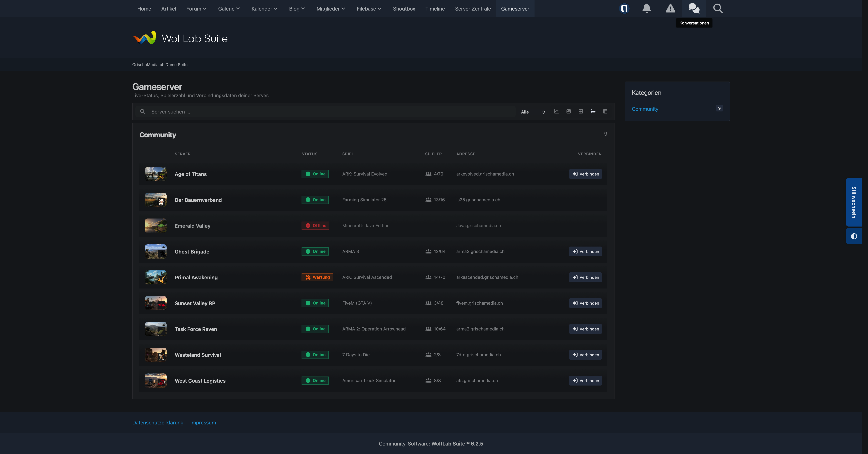
Task: Click the Emerald Valley thumbnail
Action: click(x=156, y=226)
